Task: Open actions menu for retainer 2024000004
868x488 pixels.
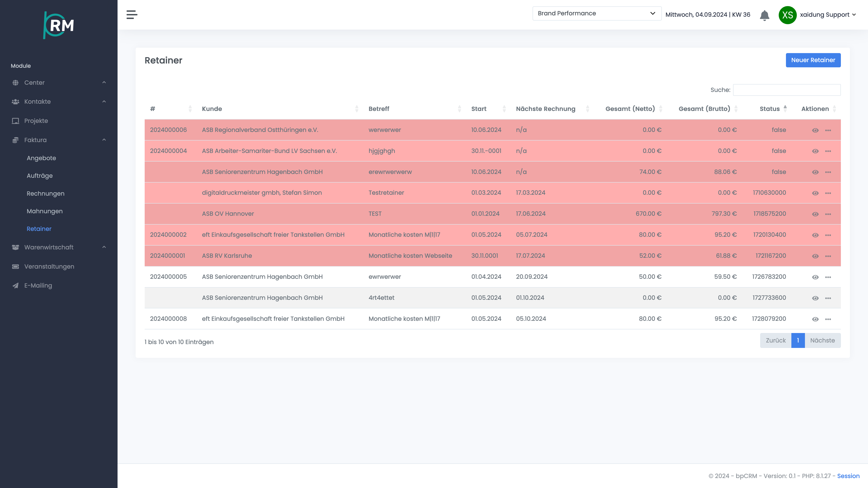Action: click(828, 151)
